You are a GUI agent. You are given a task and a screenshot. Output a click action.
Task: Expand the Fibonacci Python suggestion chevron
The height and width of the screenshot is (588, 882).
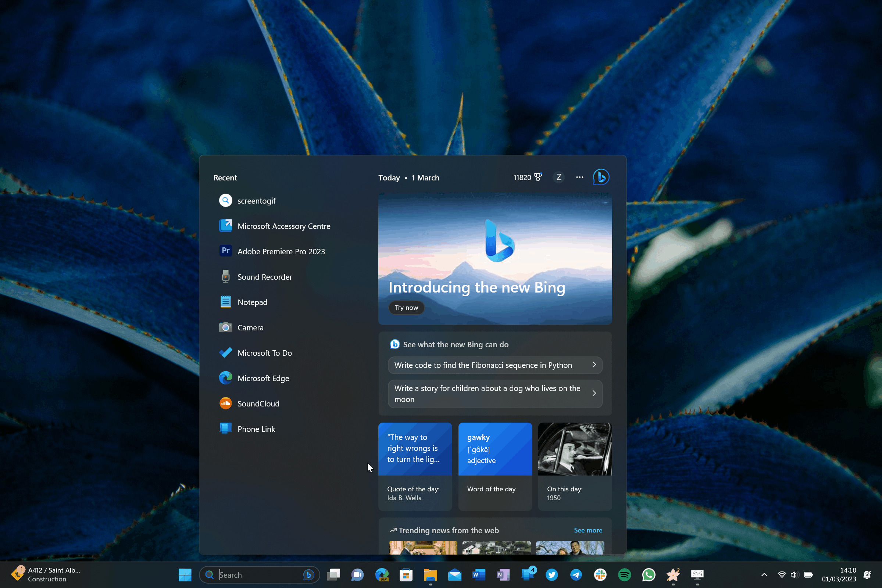tap(593, 365)
